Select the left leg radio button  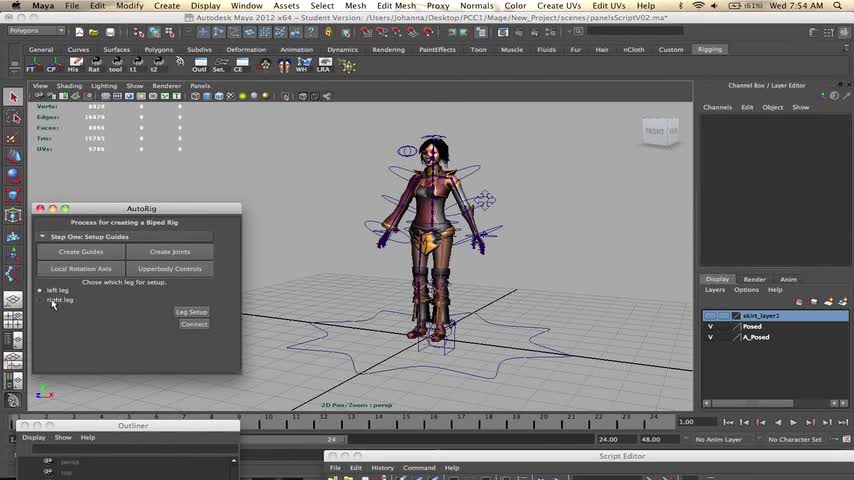click(41, 290)
